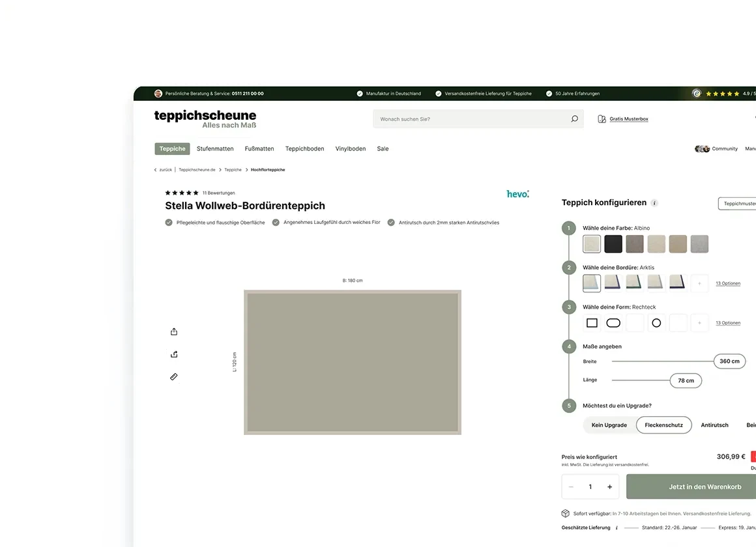The width and height of the screenshot is (756, 547).
Task: Open the Fußmatten menu
Action: (259, 149)
